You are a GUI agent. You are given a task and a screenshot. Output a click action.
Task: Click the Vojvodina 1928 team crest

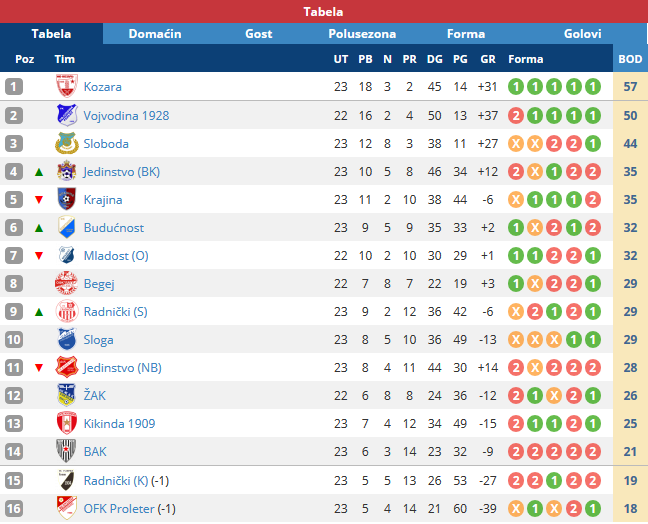pyautogui.click(x=66, y=115)
